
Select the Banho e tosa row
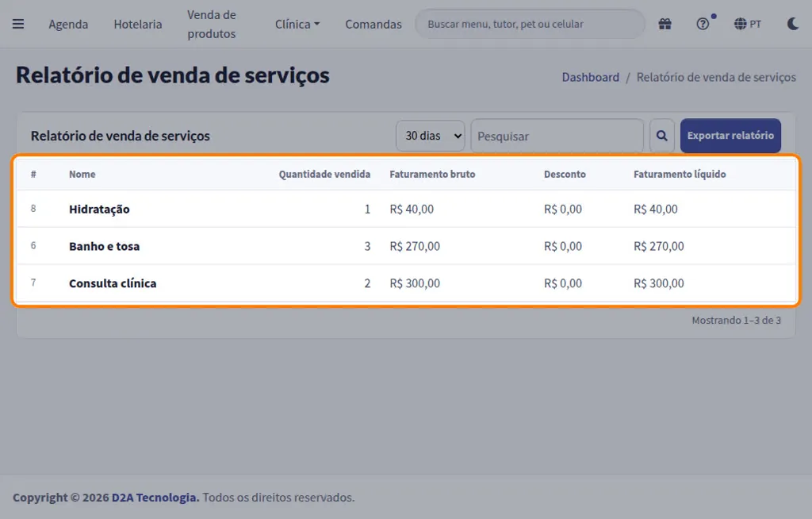407,246
